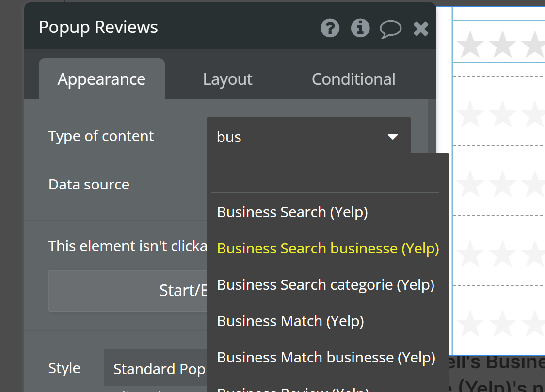Screen dimensions: 545x392
Task: Open the Style dropdown showing Standard Popup
Action: click(x=156, y=369)
